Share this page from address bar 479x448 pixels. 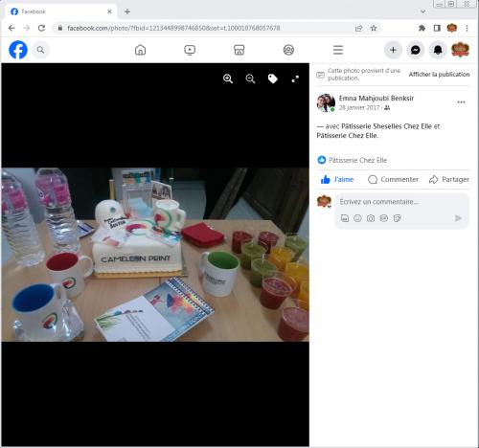(x=358, y=28)
